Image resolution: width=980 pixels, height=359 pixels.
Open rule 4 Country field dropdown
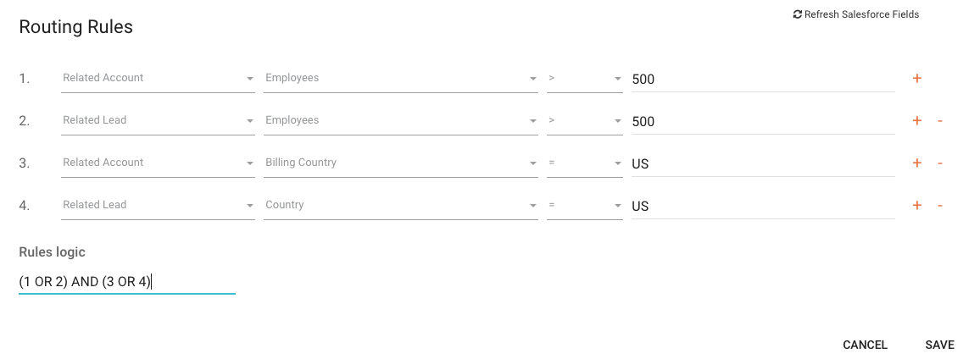click(400, 206)
